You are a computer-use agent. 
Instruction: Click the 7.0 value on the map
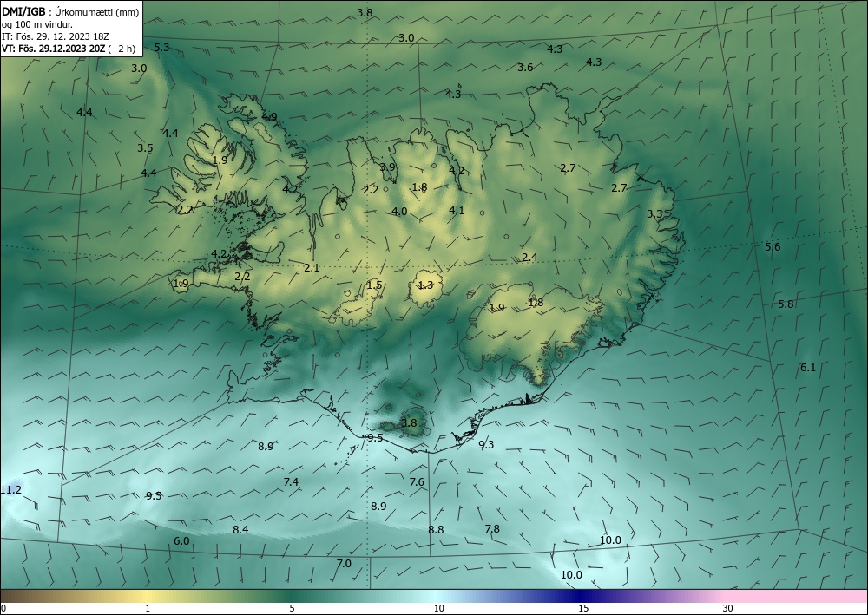pos(344,564)
